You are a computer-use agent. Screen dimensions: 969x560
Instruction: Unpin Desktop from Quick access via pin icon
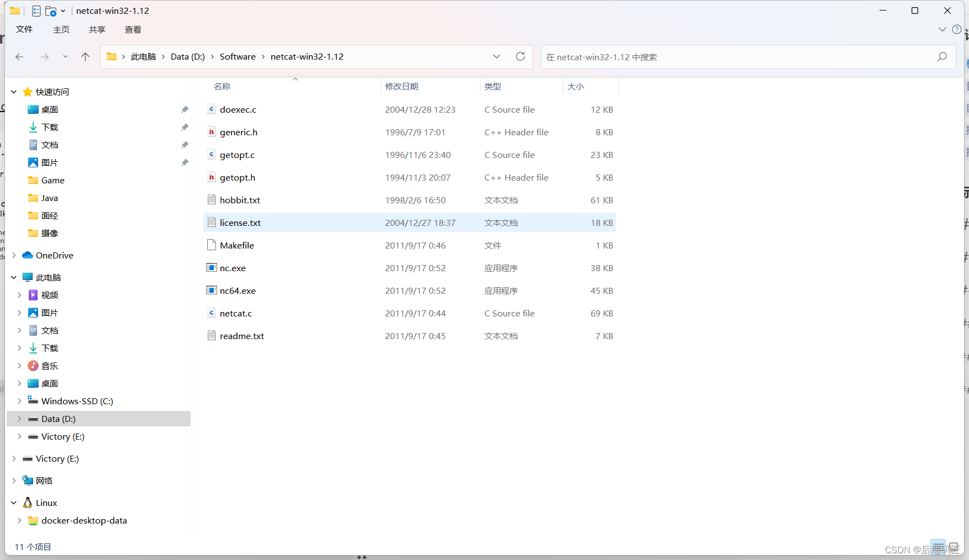click(185, 109)
